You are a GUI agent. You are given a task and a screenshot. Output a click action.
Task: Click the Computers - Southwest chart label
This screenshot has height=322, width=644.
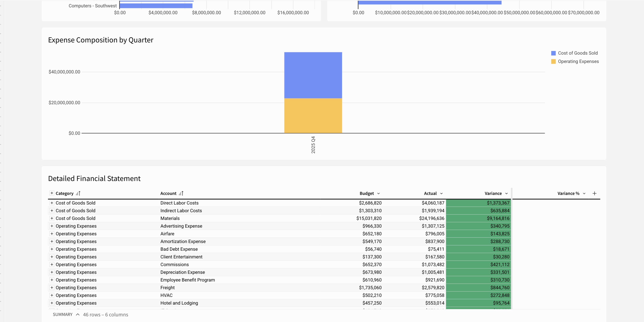(x=93, y=6)
